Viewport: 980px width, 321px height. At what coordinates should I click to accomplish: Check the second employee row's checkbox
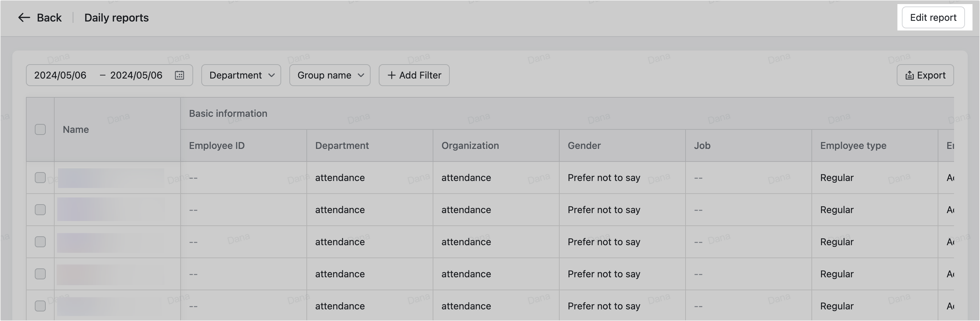pyautogui.click(x=40, y=210)
